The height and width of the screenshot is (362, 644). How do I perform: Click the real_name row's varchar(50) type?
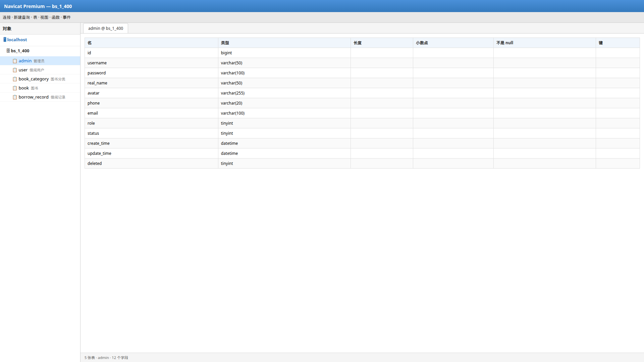point(284,83)
